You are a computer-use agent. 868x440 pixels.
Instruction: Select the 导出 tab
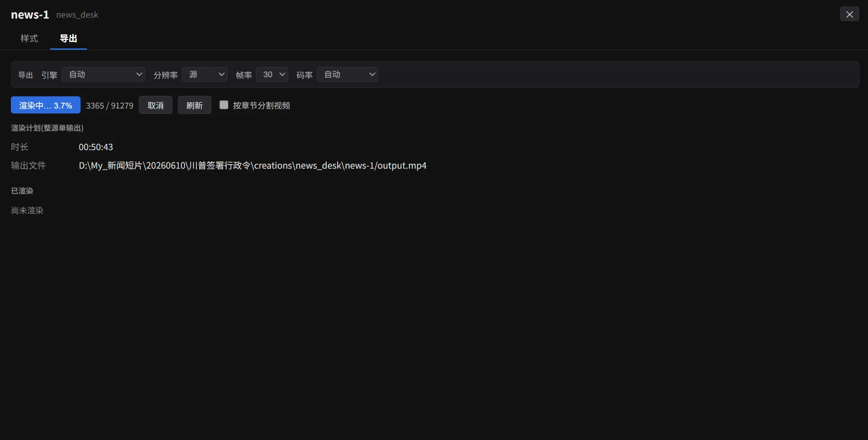[x=68, y=38]
